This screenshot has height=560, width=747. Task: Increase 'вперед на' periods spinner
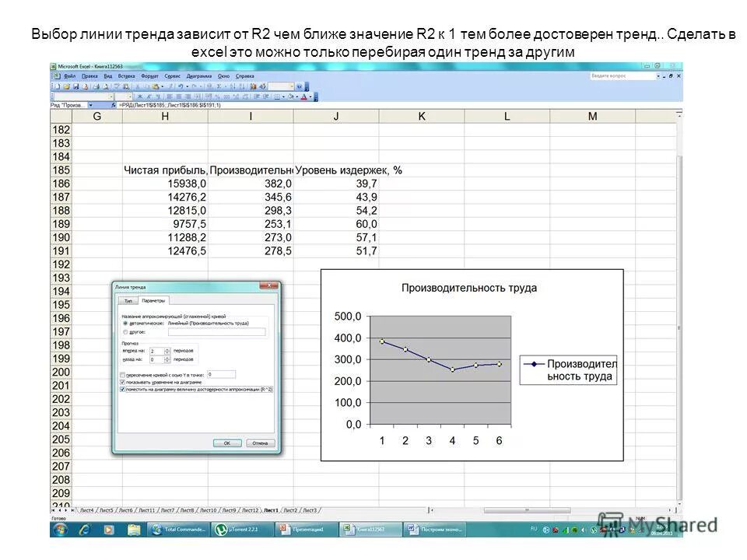[x=167, y=349]
